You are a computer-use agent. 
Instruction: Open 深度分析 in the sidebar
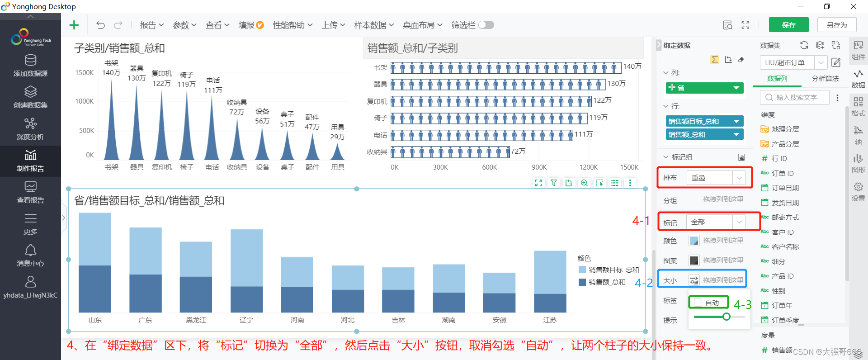coord(30,129)
